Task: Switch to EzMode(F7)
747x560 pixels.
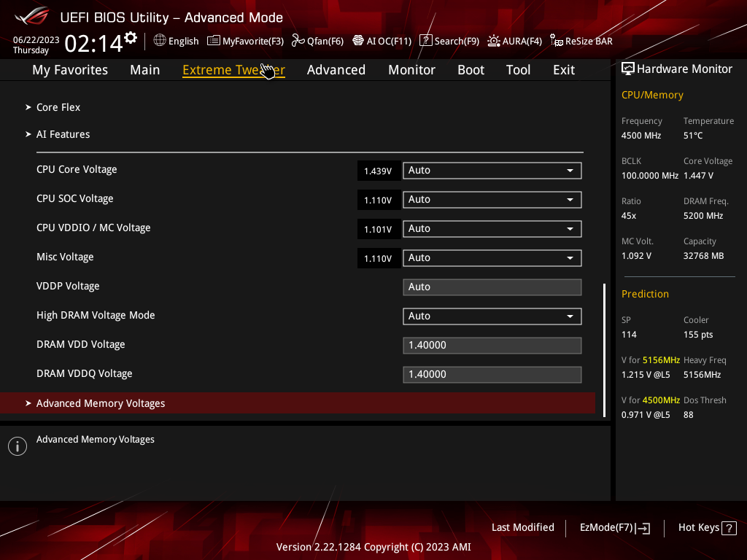Action: coord(614,528)
